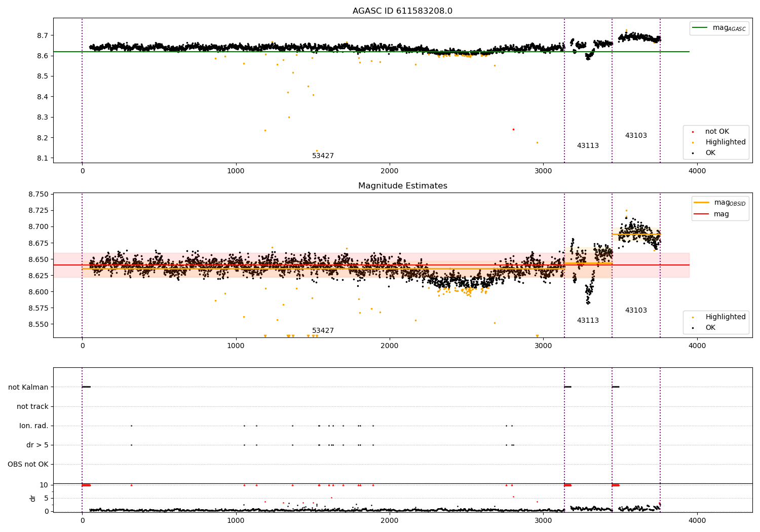Click the 43113 annotation in the top plot
The width and height of the screenshot is (760, 532).
588,146
